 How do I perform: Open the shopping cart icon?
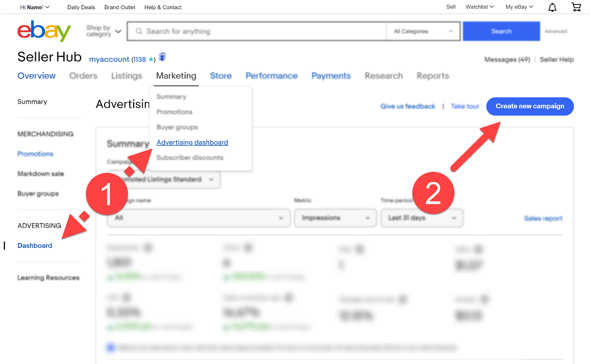click(576, 7)
